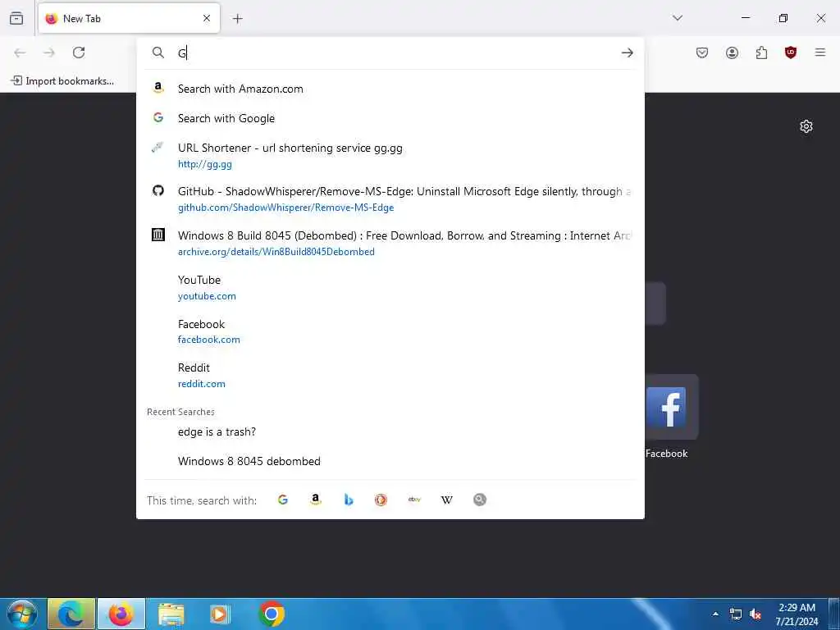Open the Extensions puzzle icon
840x630 pixels.
pos(761,52)
